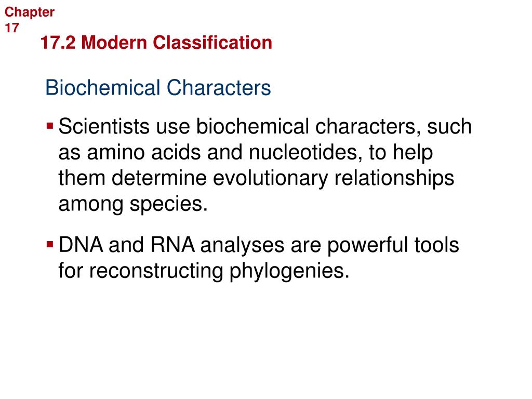Select the text 'among species.'
This screenshot has height=399, width=532.
click(133, 204)
